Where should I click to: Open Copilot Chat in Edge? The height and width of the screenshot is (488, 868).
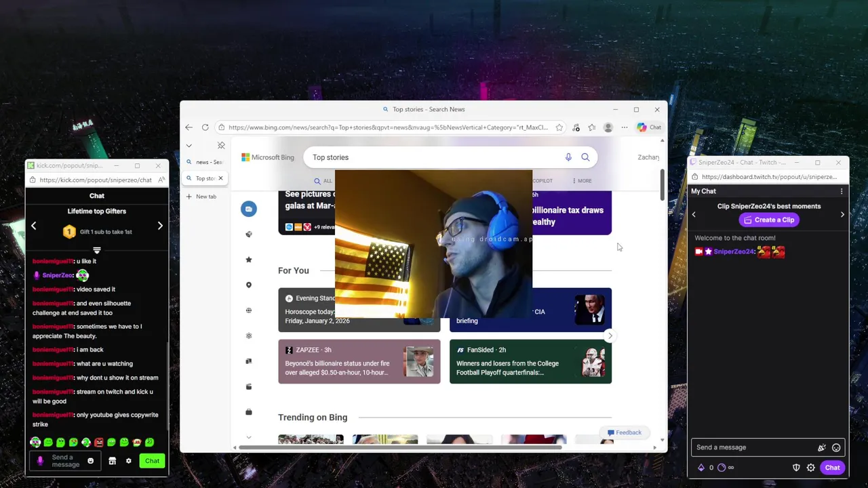649,127
